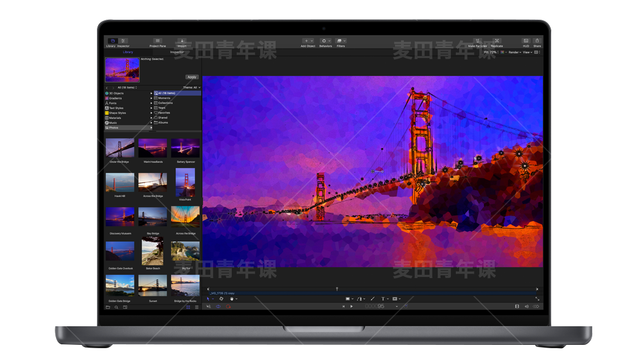Click the keyframe editor icon
This screenshot has height=364, width=641.
point(536,307)
